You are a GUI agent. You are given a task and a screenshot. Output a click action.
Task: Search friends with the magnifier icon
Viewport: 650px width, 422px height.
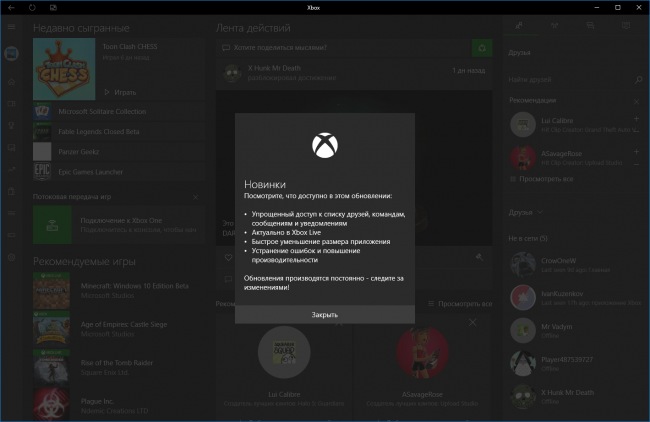click(638, 80)
